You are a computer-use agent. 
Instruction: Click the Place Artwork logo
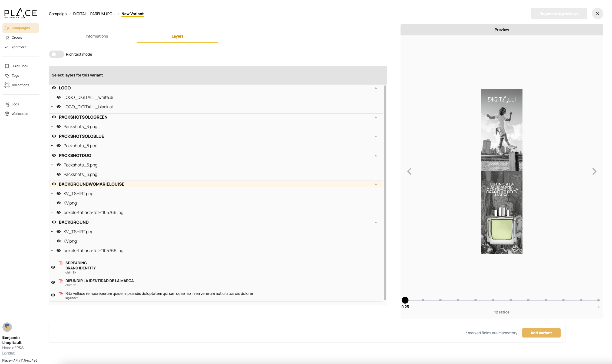tap(21, 13)
